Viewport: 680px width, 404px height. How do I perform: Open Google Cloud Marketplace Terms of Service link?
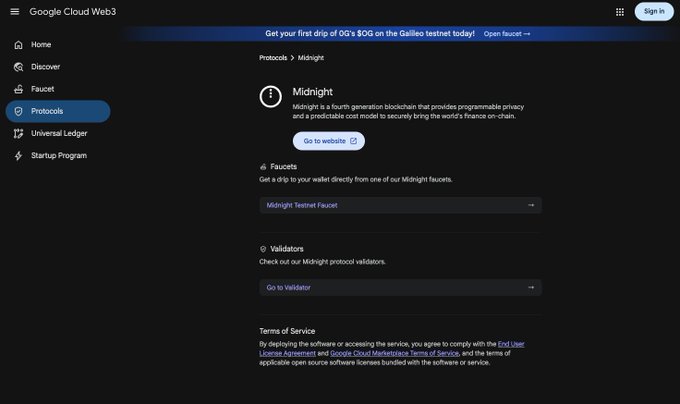coord(394,353)
